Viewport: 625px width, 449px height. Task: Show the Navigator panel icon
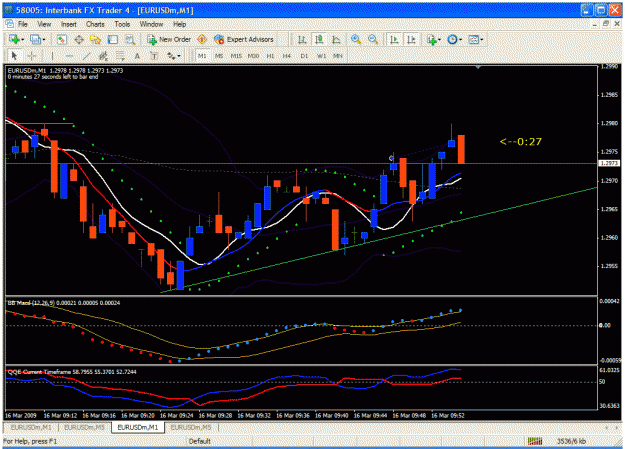click(x=96, y=39)
